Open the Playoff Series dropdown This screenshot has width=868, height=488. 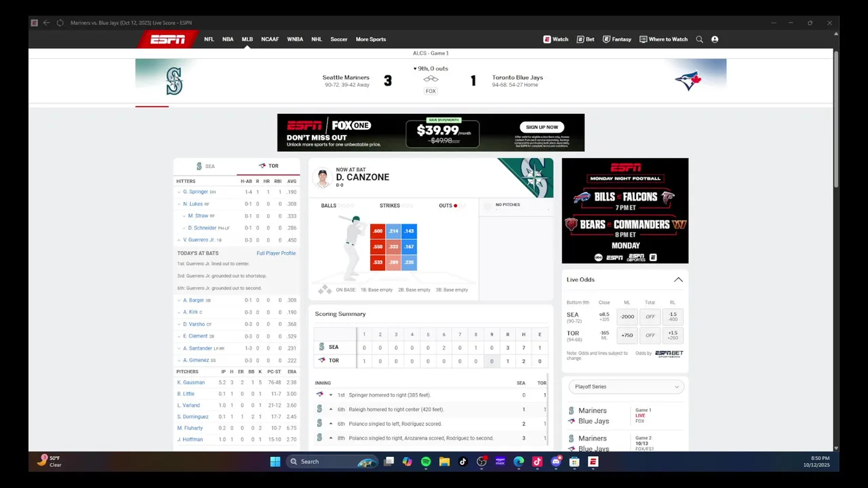point(626,386)
